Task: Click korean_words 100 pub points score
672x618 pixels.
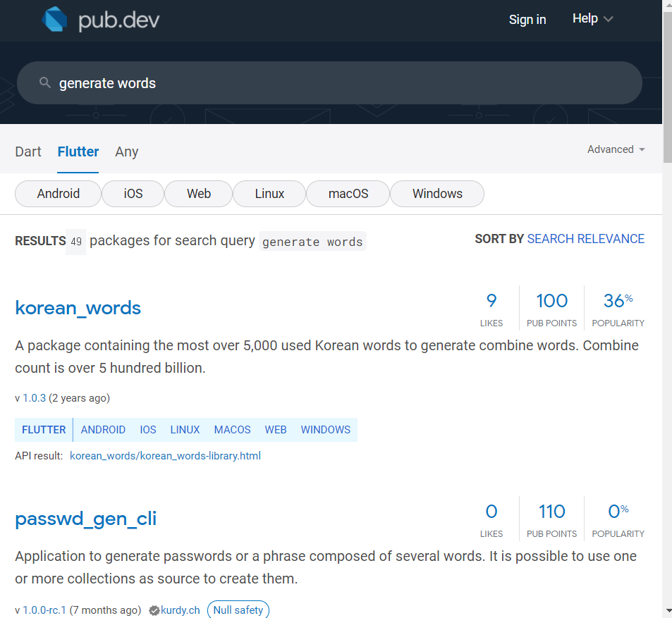Action: tap(551, 309)
